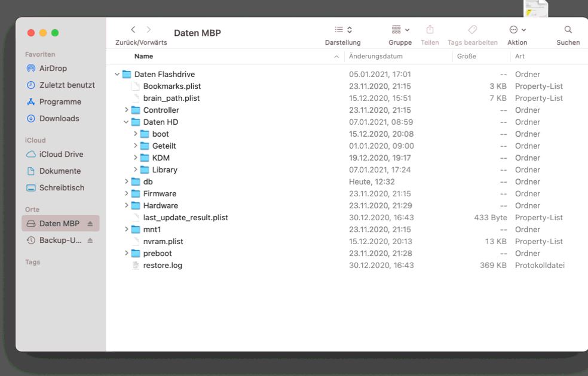The image size is (588, 376).
Task: Expand the Library folder
Action: click(x=136, y=169)
